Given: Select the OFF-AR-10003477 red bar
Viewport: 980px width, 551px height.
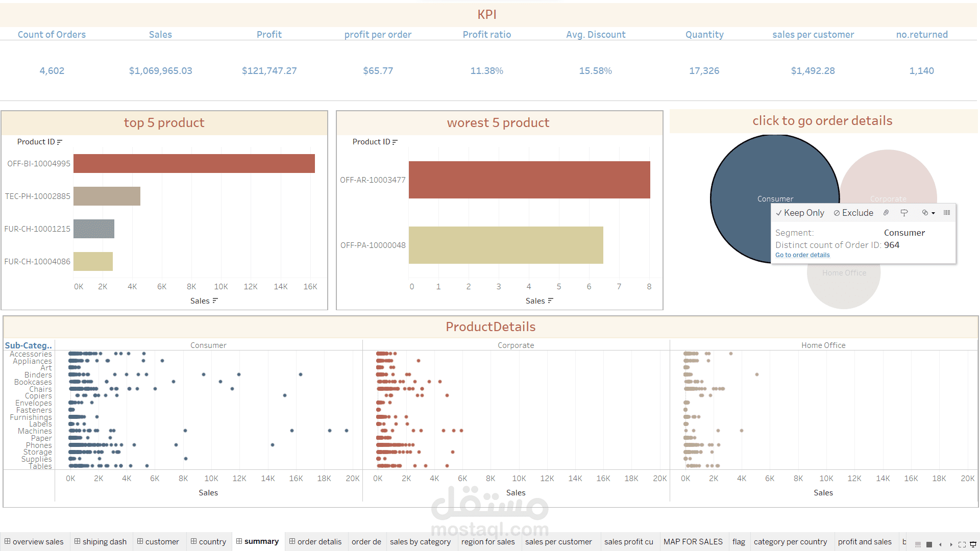Looking at the screenshot, I should (x=529, y=180).
